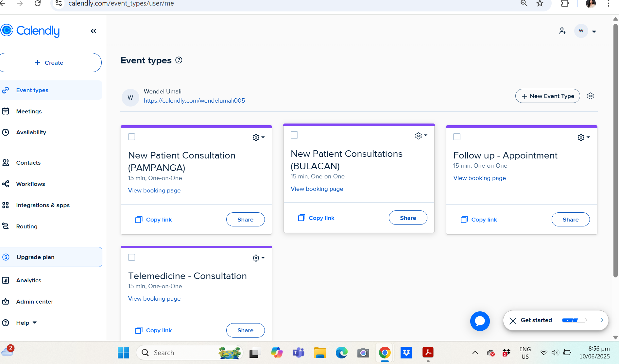Copy link for BULACAN consultations
This screenshot has width=619, height=364.
pyautogui.click(x=316, y=218)
